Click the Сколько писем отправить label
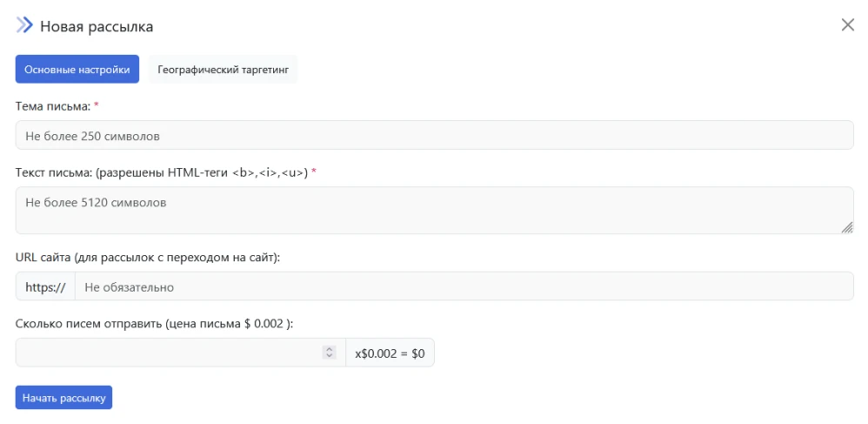The height and width of the screenshot is (424, 868). [x=154, y=323]
